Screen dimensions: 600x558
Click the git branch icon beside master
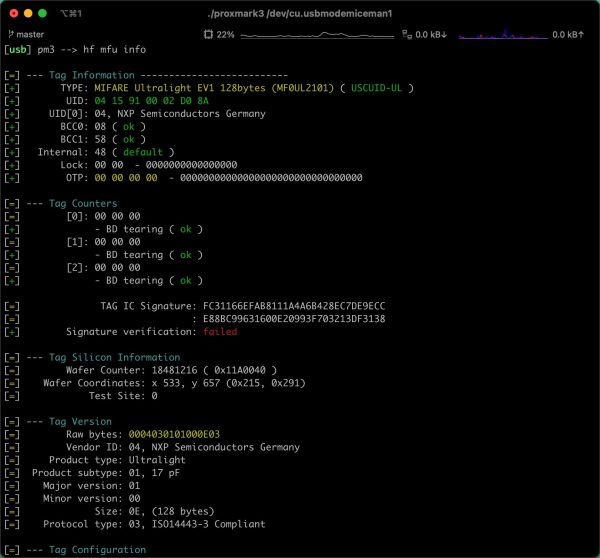click(10, 34)
